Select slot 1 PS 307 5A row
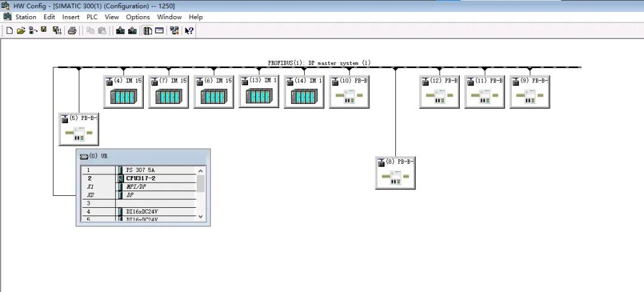The image size is (644, 292). [139, 170]
